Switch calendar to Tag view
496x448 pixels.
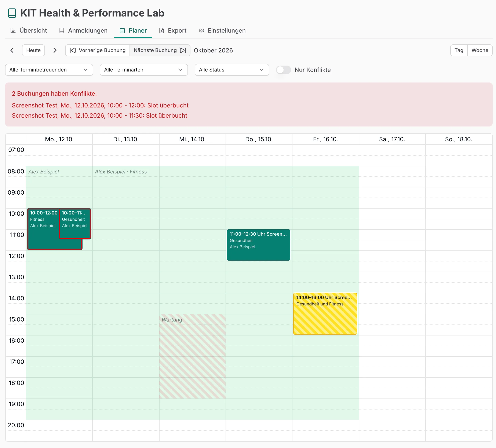pos(459,50)
